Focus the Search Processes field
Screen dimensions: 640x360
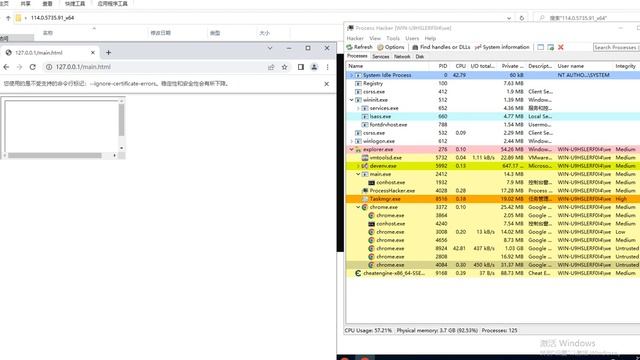[616, 47]
